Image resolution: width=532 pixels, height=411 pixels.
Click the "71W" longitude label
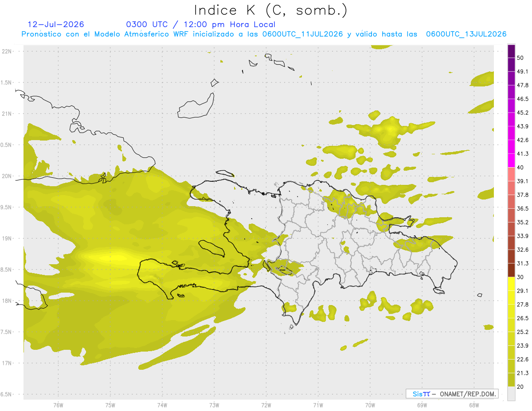pos(318,405)
